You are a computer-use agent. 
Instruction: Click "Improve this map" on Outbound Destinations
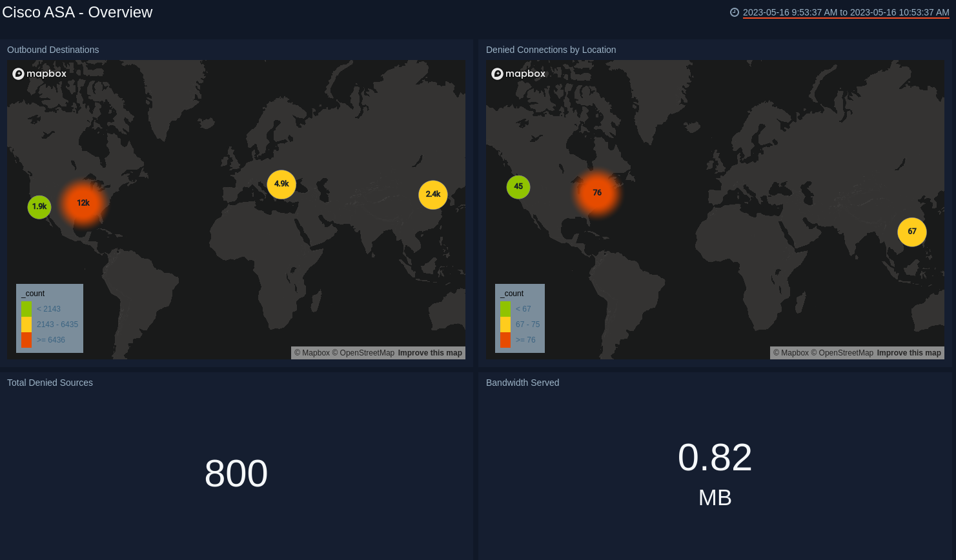click(x=430, y=353)
